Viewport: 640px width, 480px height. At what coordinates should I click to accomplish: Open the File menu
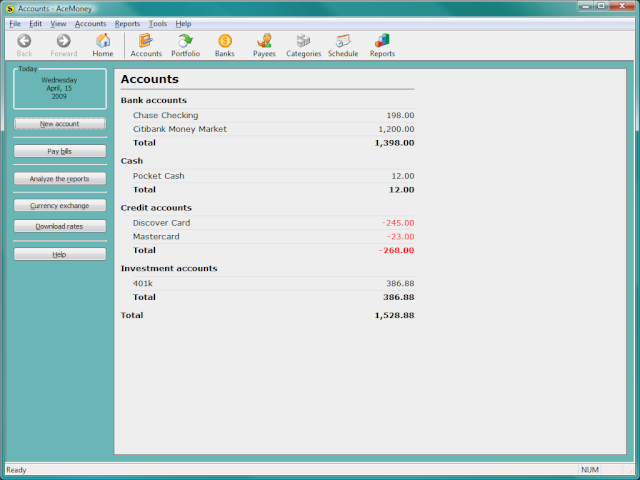[15, 24]
